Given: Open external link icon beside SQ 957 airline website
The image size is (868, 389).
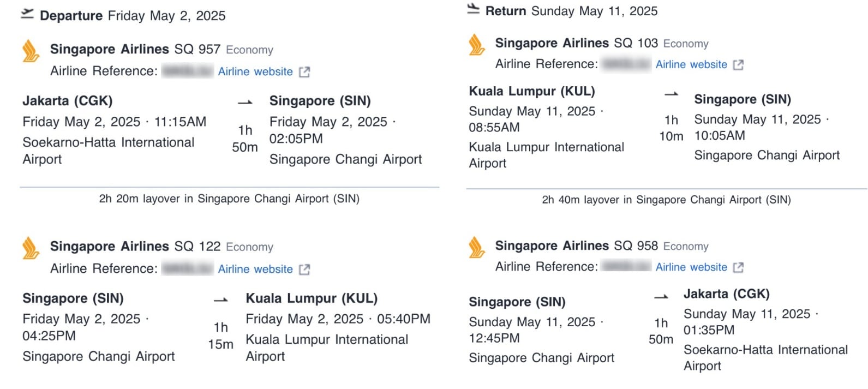Looking at the screenshot, I should (x=306, y=71).
